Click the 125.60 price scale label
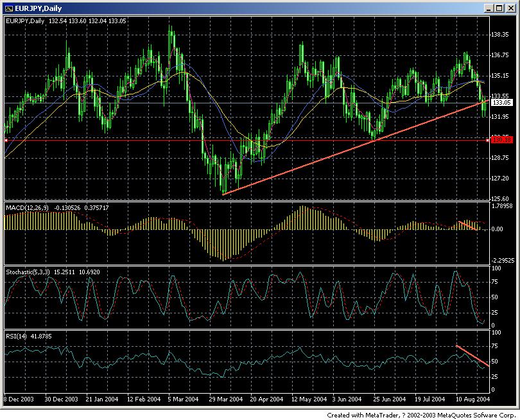Viewport: 520px width, 420px height. pos(499,198)
